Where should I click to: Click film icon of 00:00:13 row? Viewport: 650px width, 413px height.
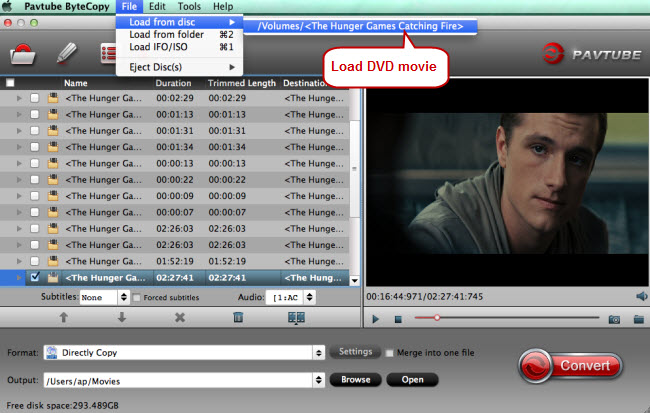(53, 163)
